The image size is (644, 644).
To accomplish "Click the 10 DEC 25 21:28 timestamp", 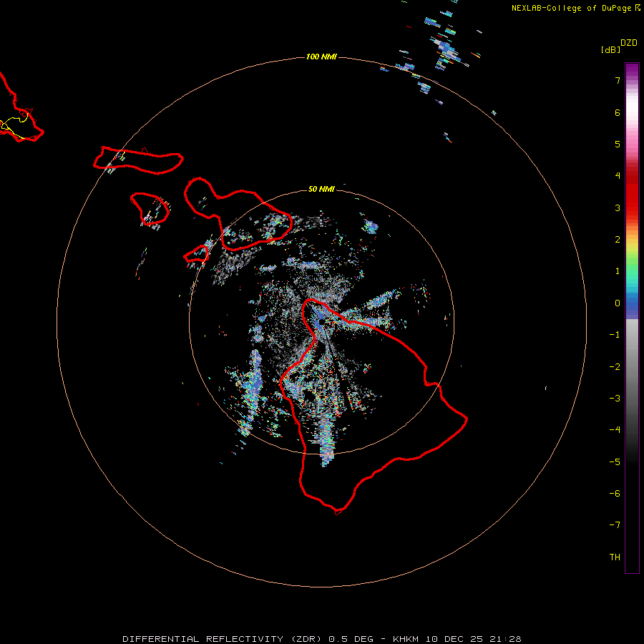I will [473, 639].
